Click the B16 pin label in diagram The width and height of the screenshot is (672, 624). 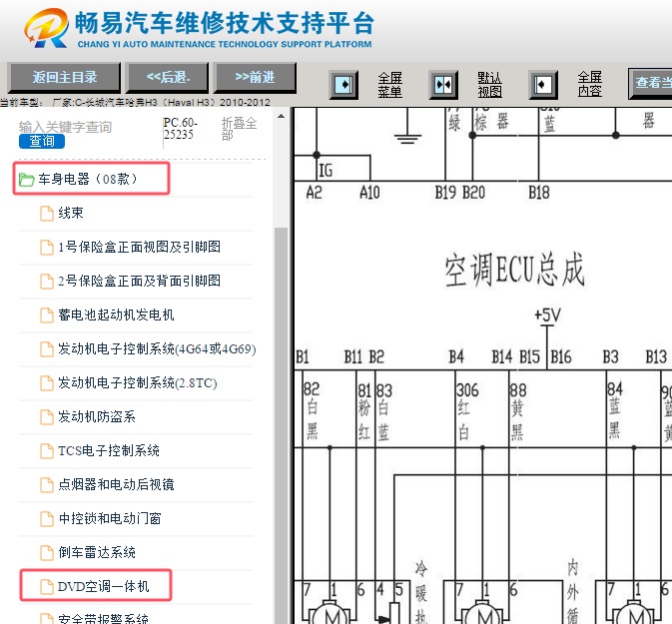560,356
